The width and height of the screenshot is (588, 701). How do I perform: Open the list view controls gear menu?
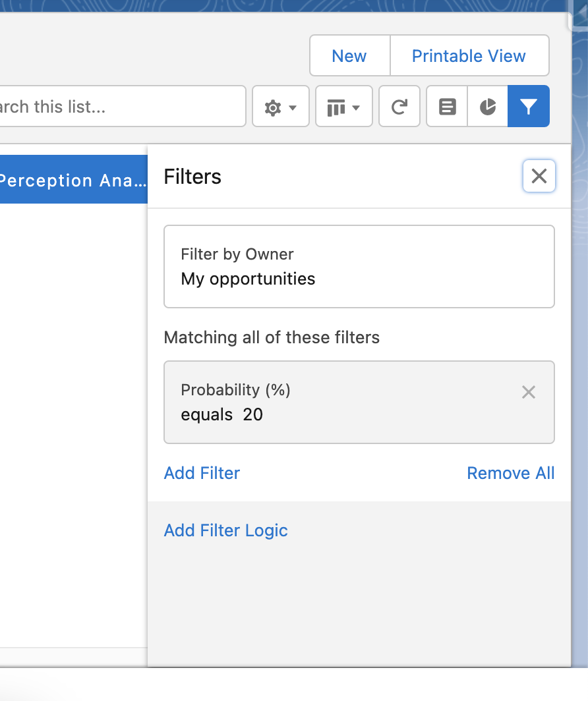click(x=281, y=107)
